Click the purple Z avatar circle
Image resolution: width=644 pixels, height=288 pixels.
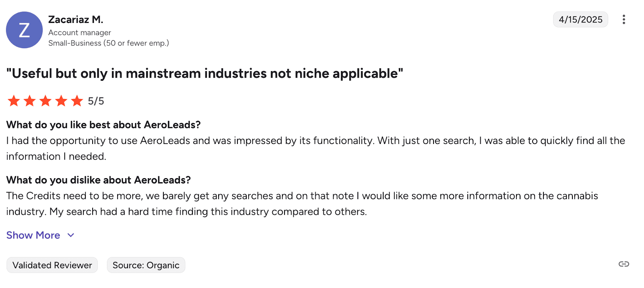click(x=24, y=30)
